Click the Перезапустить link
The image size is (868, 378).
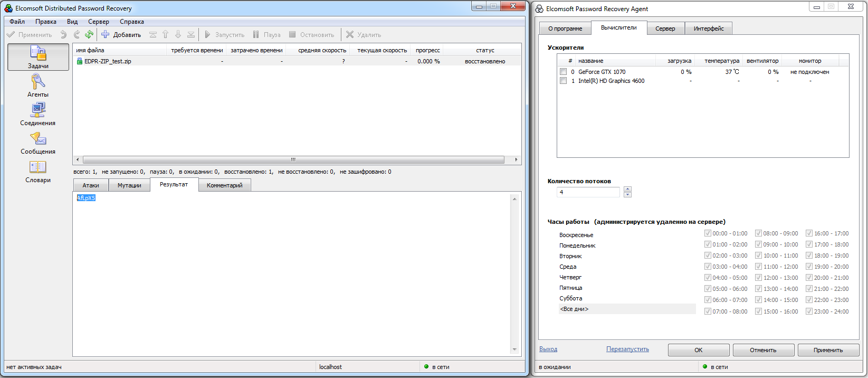[627, 349]
